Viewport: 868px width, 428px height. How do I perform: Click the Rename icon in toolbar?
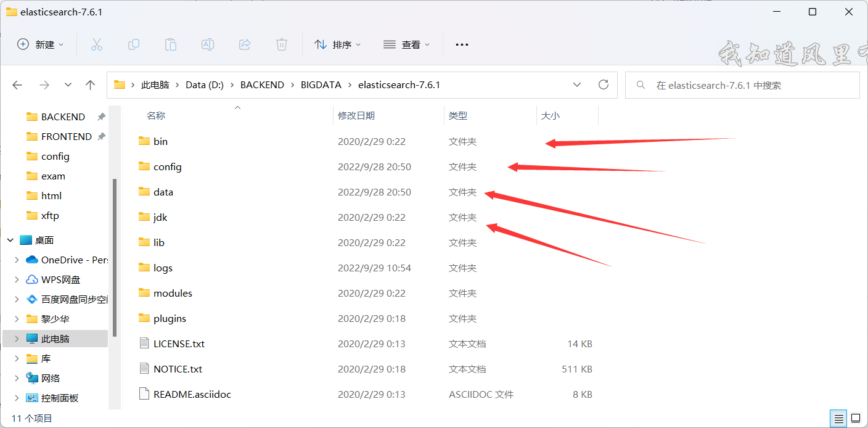pos(208,44)
